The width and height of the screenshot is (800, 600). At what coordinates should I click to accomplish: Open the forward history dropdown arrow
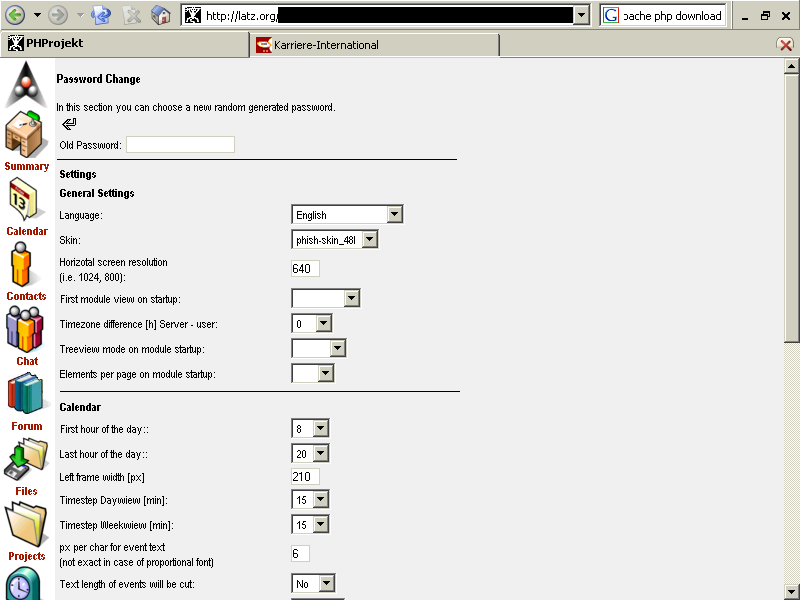click(x=80, y=15)
